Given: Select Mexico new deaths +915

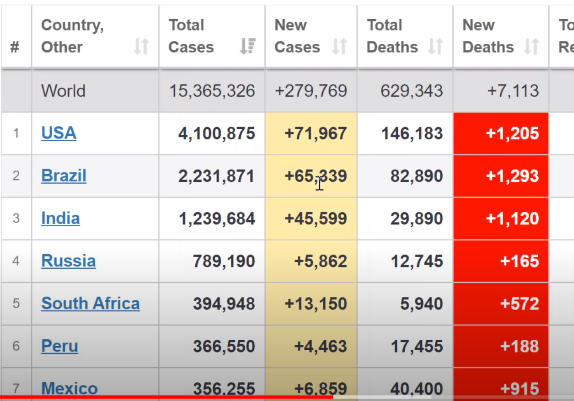Looking at the screenshot, I should [519, 388].
